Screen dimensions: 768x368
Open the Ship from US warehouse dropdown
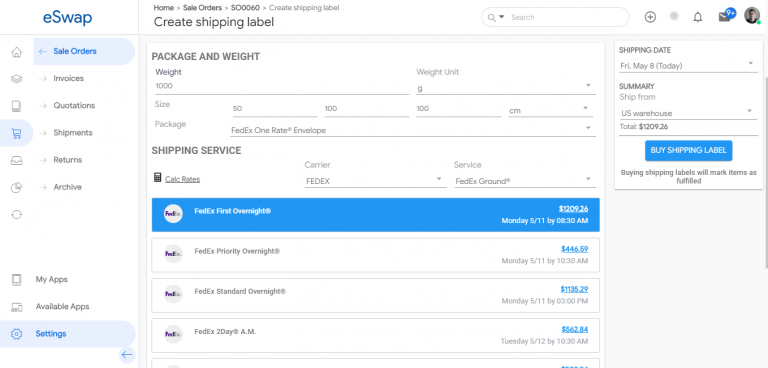(688, 113)
